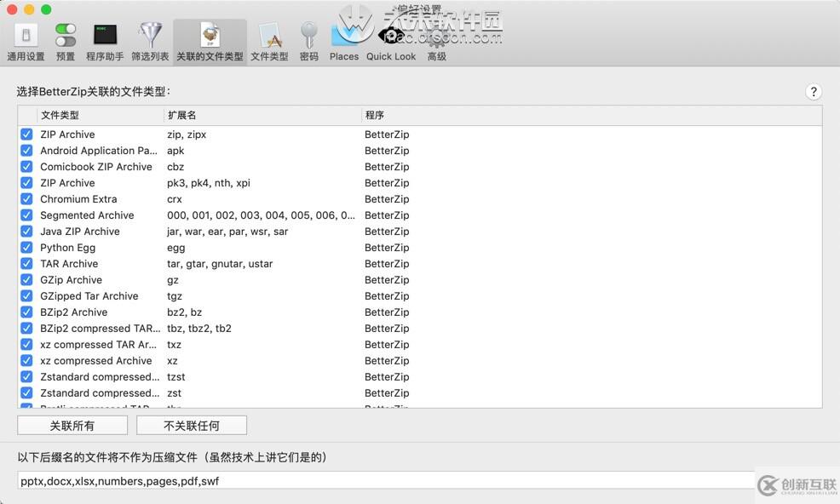Toggle the TAR Archive checkbox

tap(26, 264)
